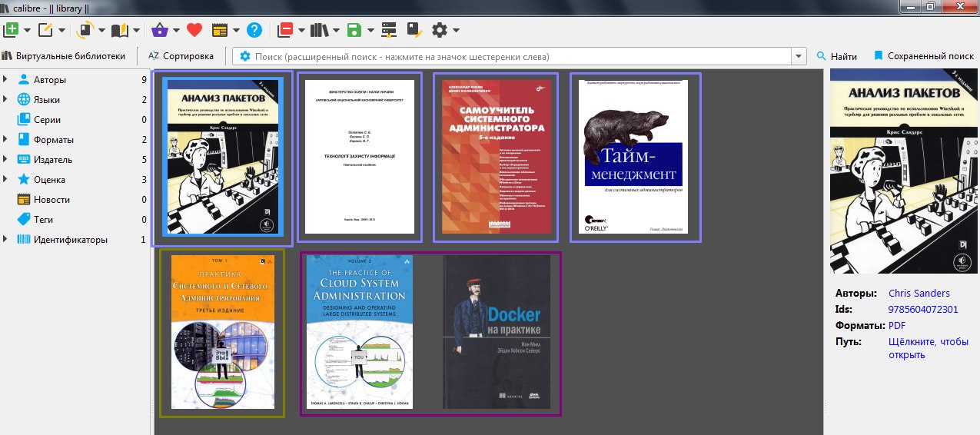
Task: Select the Технології захисту інформації book cover
Action: tap(360, 157)
